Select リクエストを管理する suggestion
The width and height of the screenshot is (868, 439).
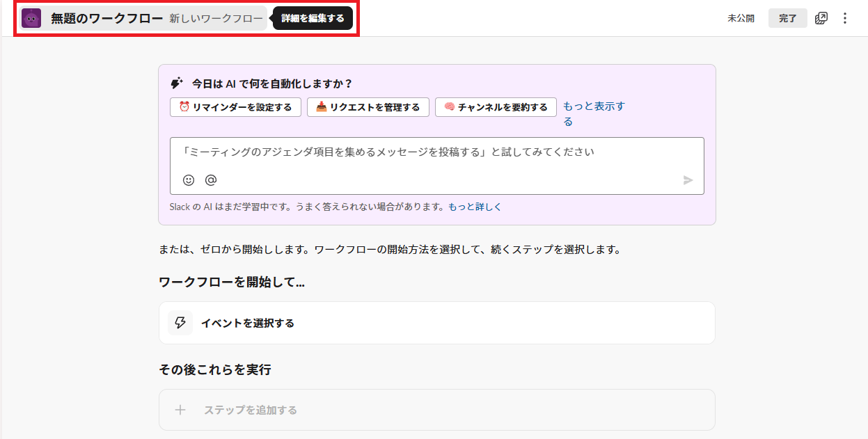[368, 107]
